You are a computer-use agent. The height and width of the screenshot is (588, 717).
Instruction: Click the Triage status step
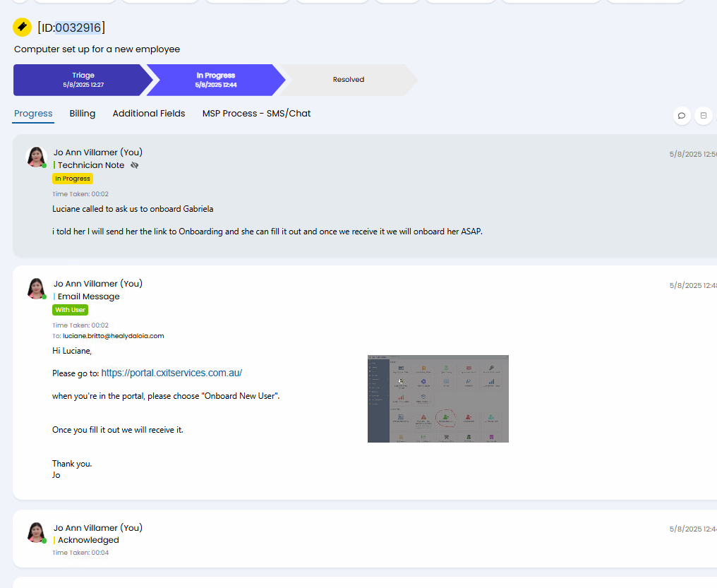(83, 80)
